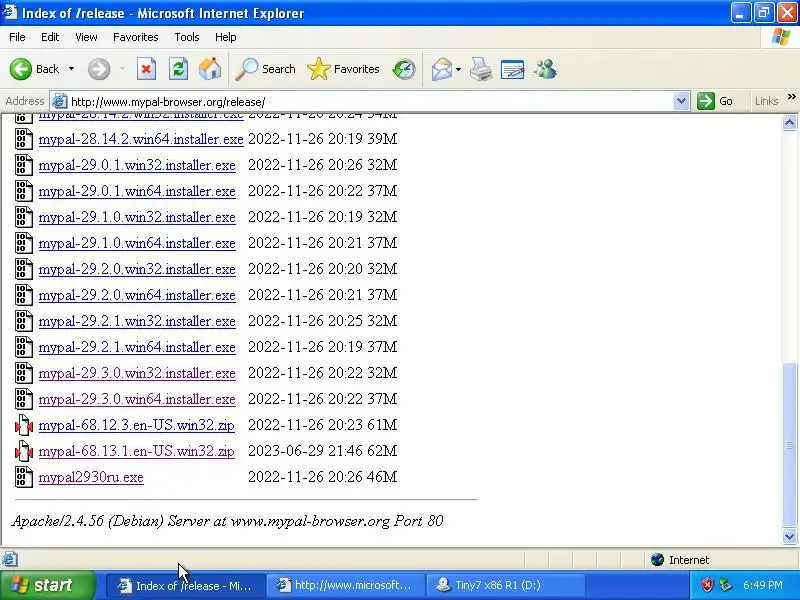The height and width of the screenshot is (600, 800).
Task: Click inside the Address URL field
Action: point(370,102)
